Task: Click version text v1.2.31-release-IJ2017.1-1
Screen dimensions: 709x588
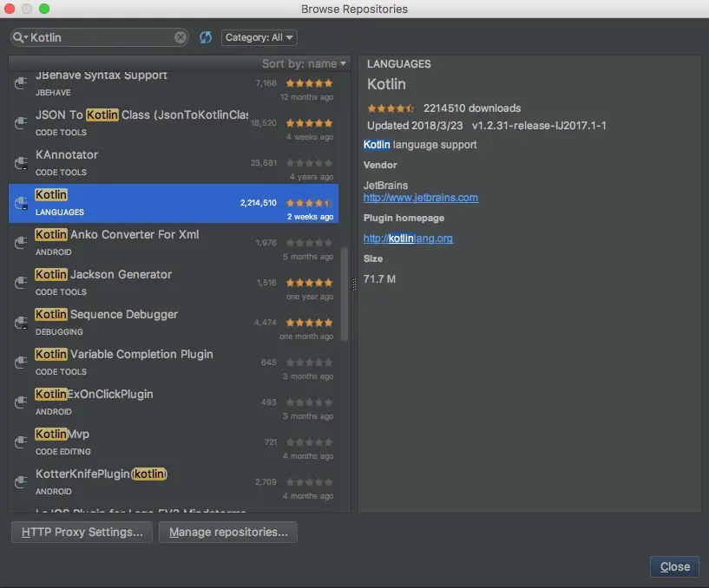Action: [539, 126]
